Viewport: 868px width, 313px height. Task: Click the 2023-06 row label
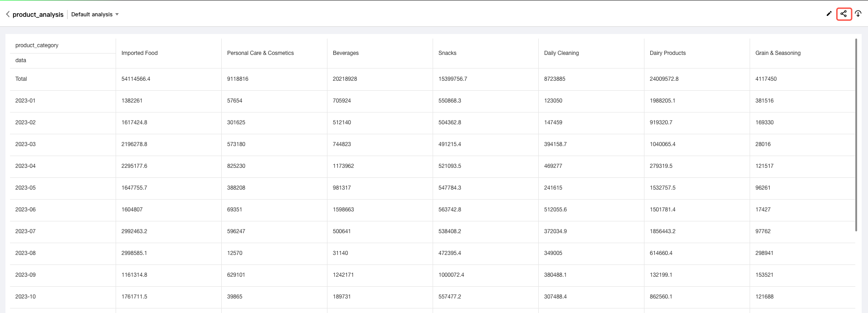click(x=25, y=210)
